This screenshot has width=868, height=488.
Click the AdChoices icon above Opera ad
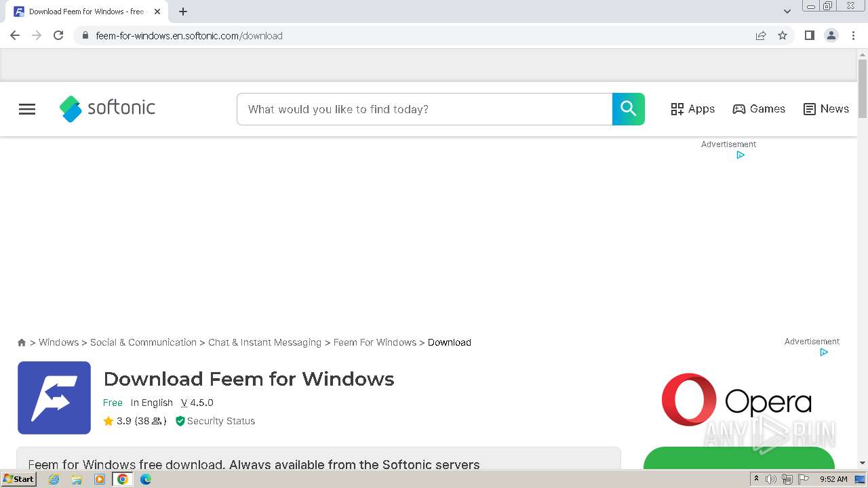click(824, 352)
